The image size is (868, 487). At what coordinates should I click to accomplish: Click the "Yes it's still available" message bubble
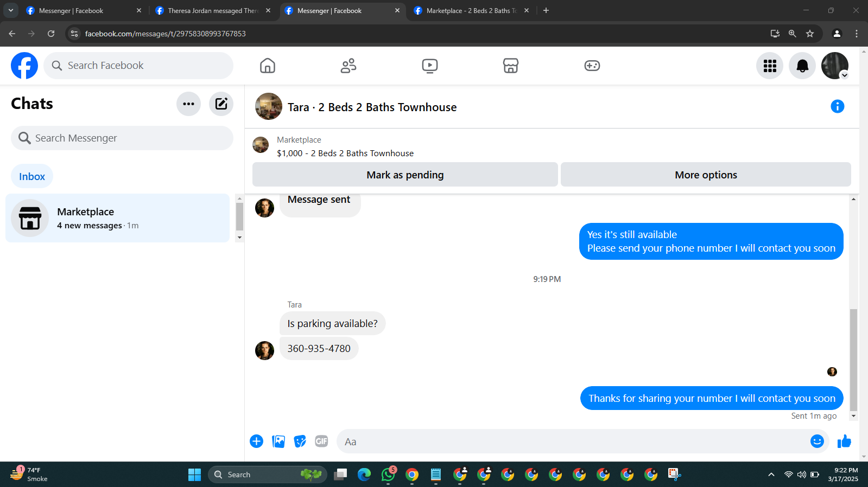[711, 241]
